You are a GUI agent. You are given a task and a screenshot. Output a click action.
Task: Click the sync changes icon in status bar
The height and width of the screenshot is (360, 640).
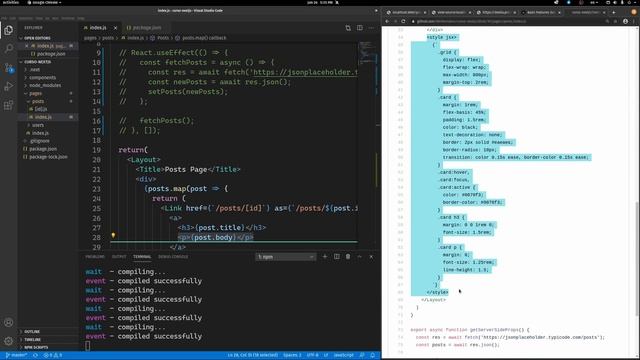(x=36, y=356)
